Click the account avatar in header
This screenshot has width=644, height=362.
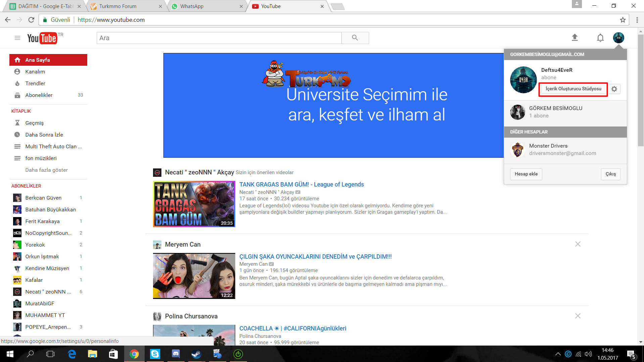(618, 38)
